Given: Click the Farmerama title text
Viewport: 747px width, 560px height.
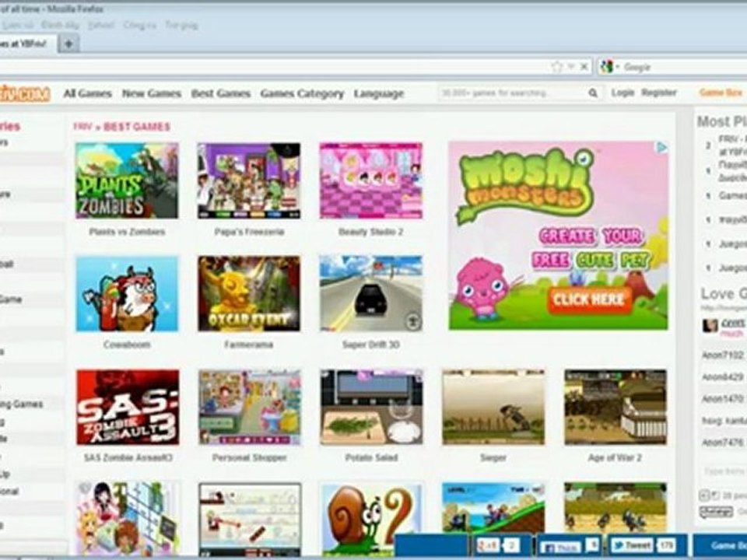Looking at the screenshot, I should (249, 345).
